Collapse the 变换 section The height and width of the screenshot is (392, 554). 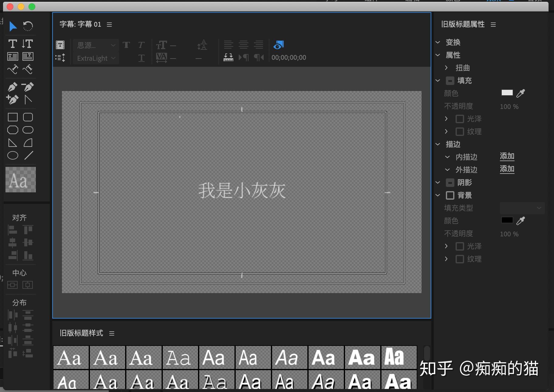tap(438, 42)
